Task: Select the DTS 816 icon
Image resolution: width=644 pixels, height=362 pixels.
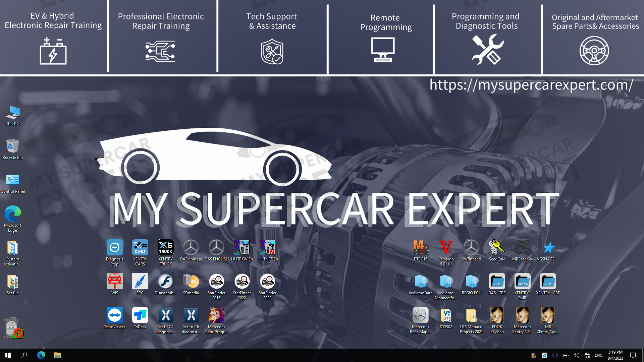Action: [x=420, y=248]
